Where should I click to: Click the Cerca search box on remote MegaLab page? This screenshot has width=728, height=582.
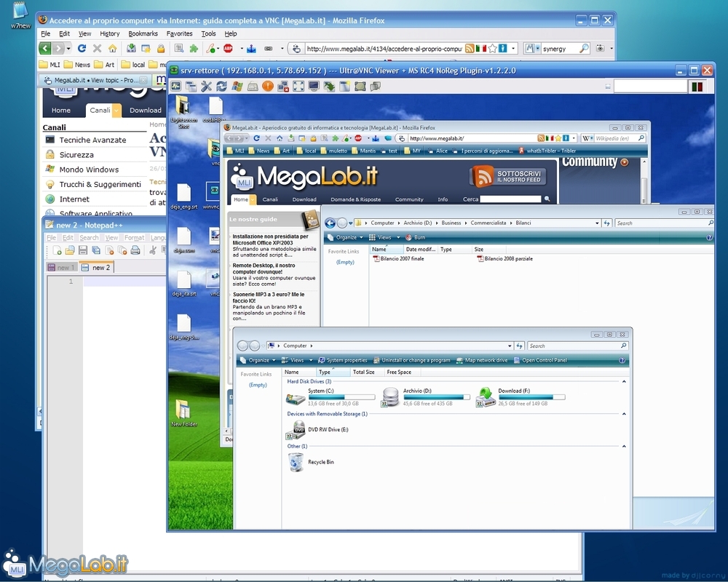(511, 199)
